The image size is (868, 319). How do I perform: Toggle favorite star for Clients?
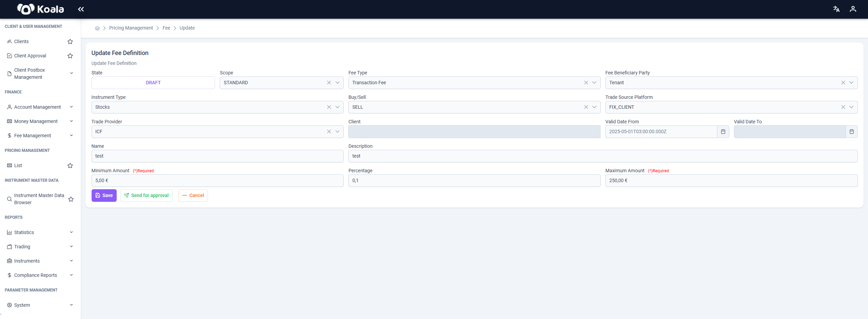[x=70, y=41]
